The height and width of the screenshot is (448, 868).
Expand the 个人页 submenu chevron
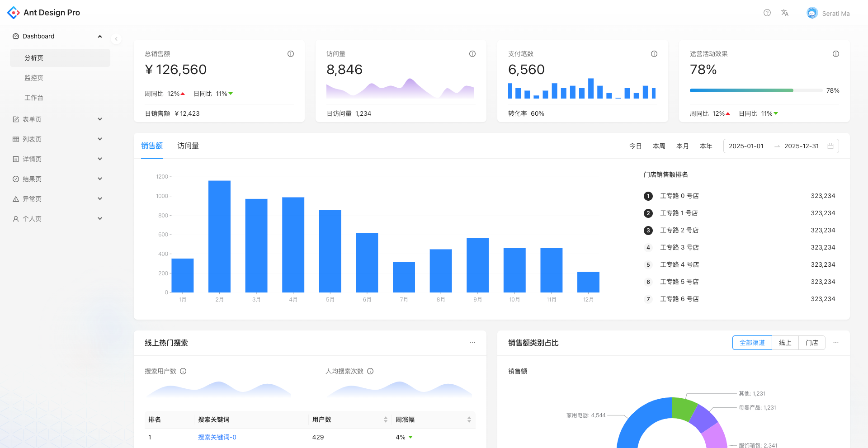point(100,219)
